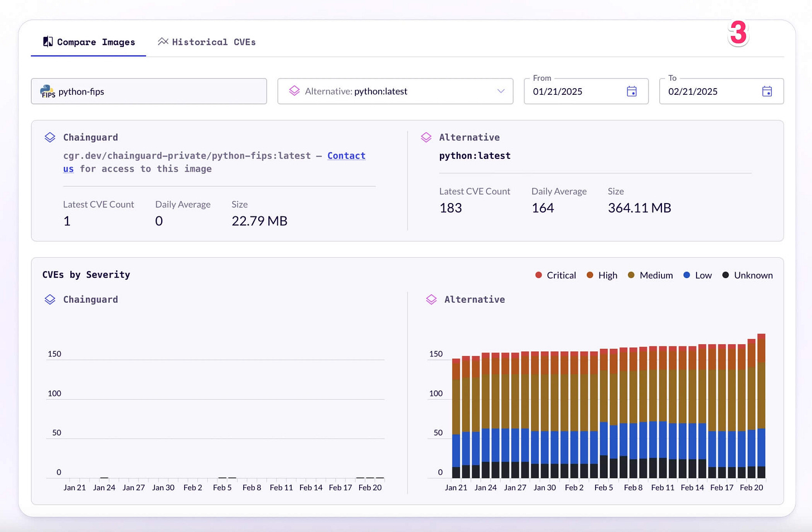
Task: Click the Jan 21 label on the Alternative chart
Action: pos(456,487)
